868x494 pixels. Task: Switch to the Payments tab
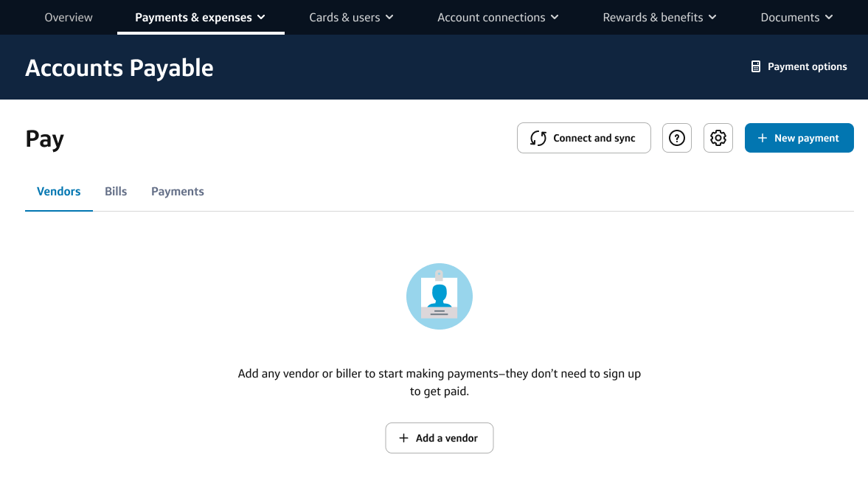177,192
